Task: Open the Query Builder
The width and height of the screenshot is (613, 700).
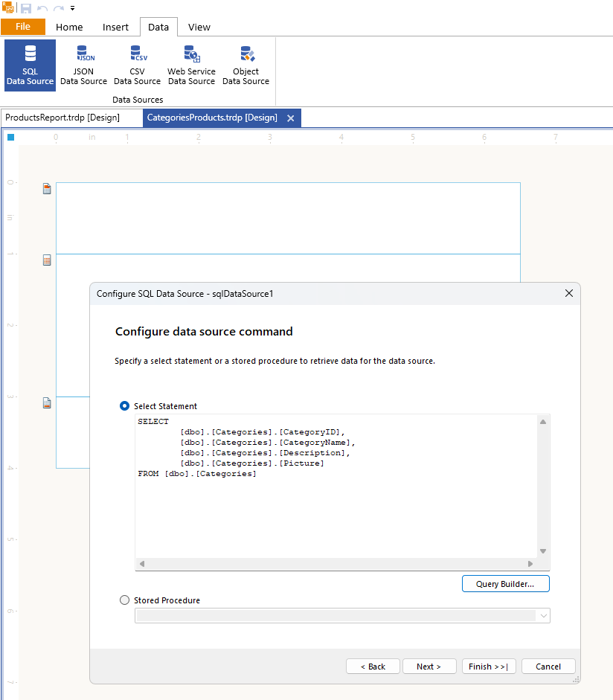Action: (x=505, y=584)
